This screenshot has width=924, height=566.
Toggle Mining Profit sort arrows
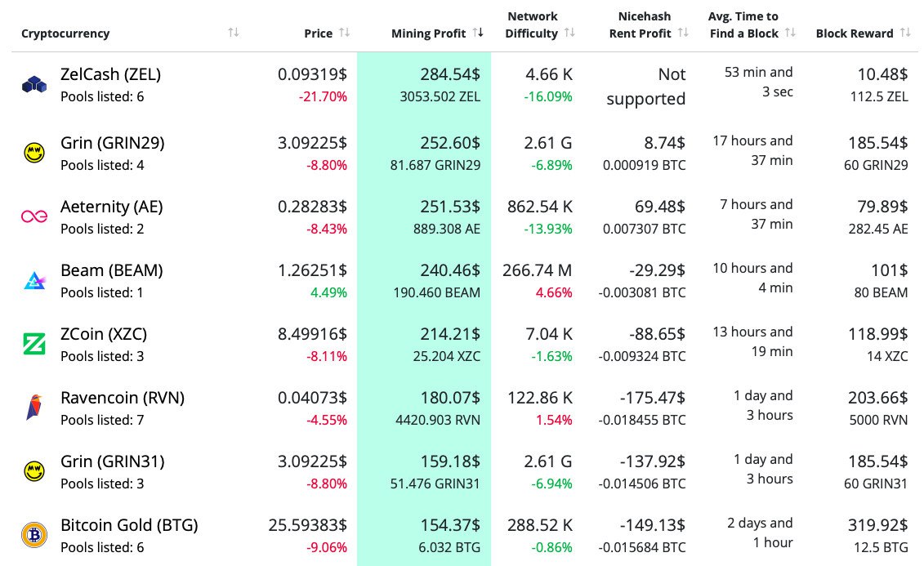click(x=478, y=33)
